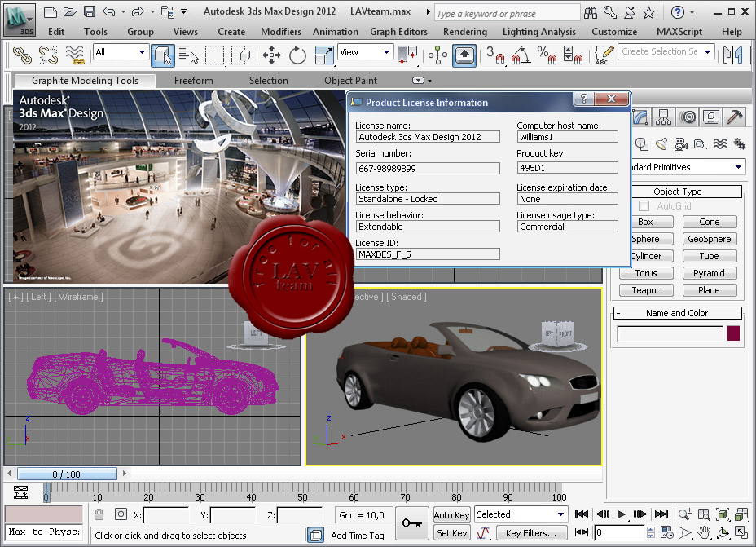
Task: Select the Space Warps category icon
Action: pyautogui.click(x=720, y=143)
